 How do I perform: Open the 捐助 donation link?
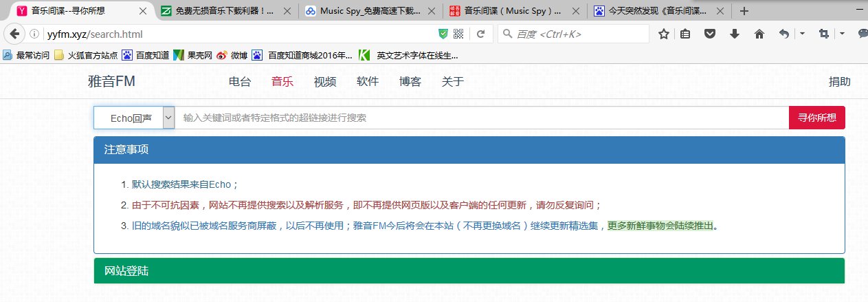(x=840, y=82)
